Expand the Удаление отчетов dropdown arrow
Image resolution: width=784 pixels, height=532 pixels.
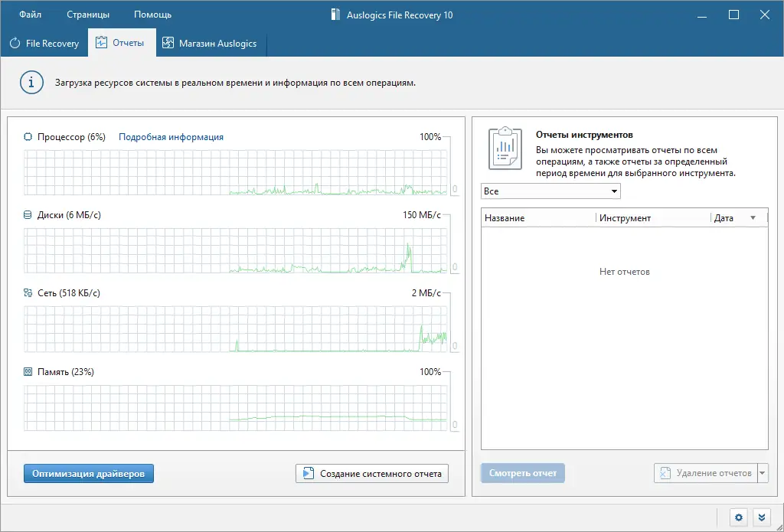(x=762, y=473)
